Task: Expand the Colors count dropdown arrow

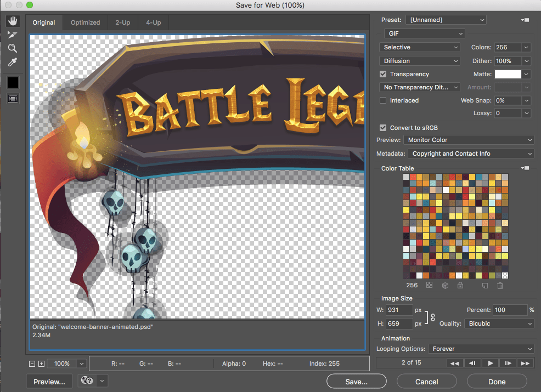Action: [x=526, y=47]
